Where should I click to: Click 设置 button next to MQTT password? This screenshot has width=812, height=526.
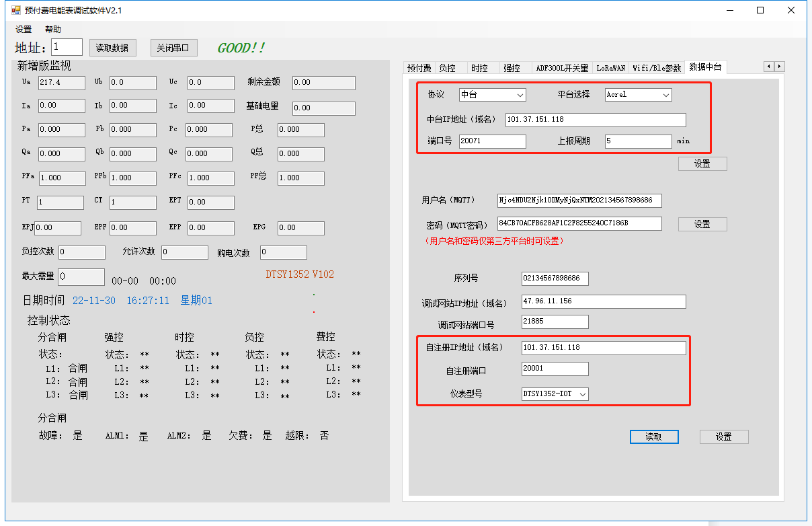click(702, 224)
